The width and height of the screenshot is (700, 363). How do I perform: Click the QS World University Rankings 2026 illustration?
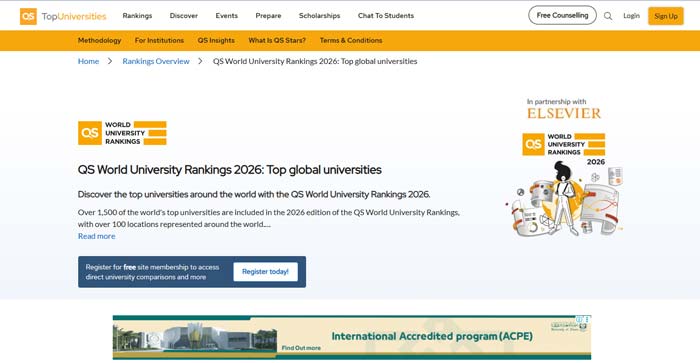click(565, 184)
